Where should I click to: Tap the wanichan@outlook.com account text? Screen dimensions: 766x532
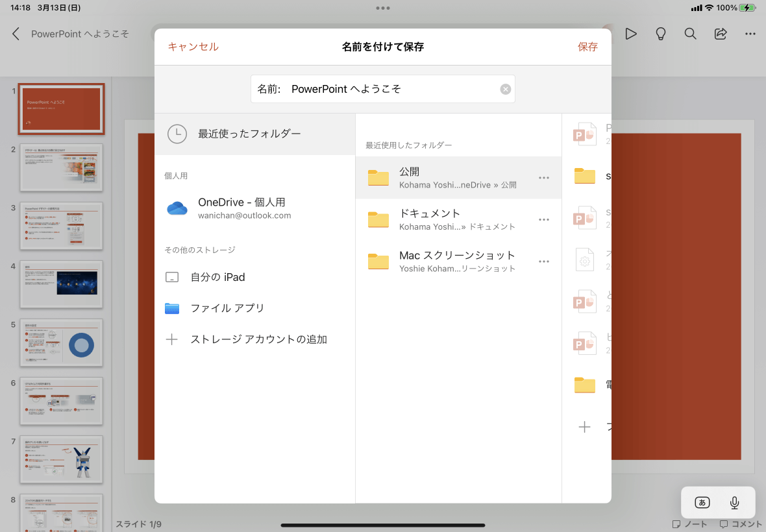pos(244,216)
